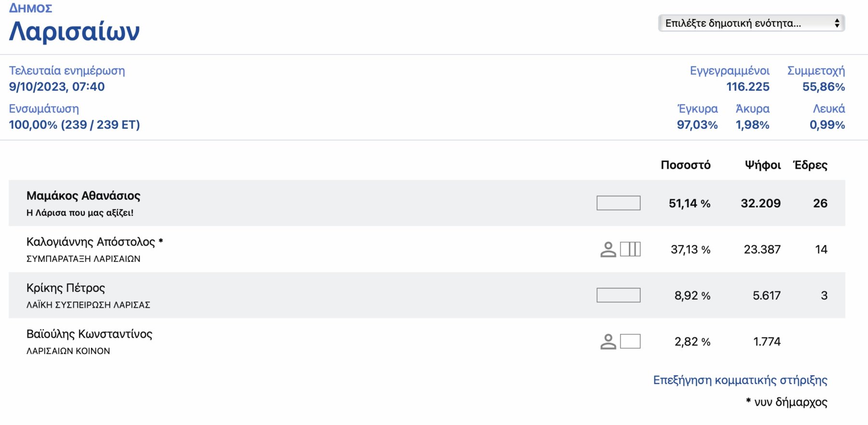Viewport: 868px width, 425px height.
Task: Click the person icon beside Καλογιάννης Απόστολος
Action: 608,249
